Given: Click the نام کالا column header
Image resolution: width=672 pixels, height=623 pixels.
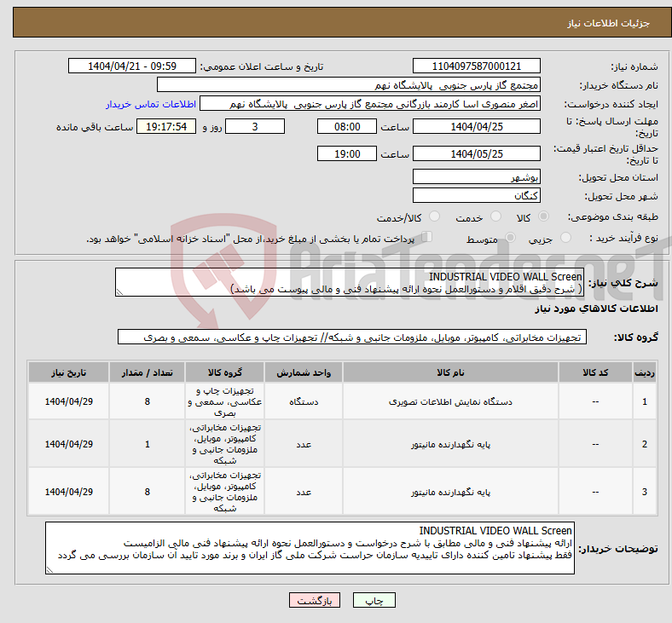Looking at the screenshot, I should pos(450,372).
